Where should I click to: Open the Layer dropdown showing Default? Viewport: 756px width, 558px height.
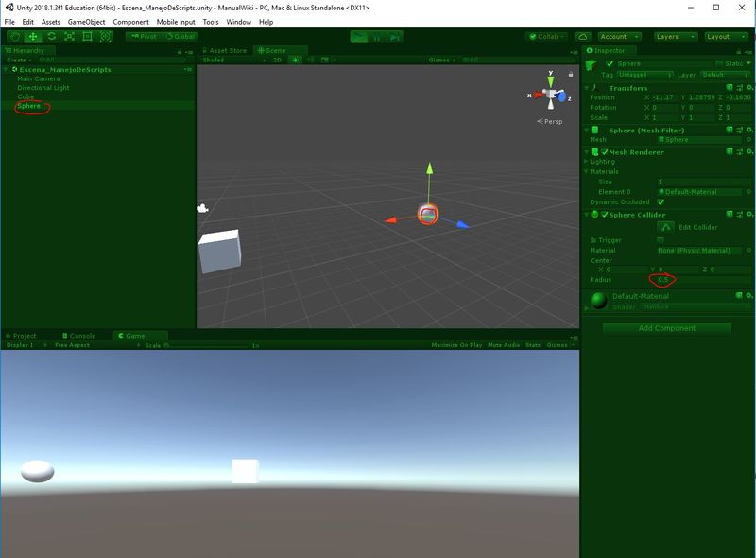pos(726,75)
